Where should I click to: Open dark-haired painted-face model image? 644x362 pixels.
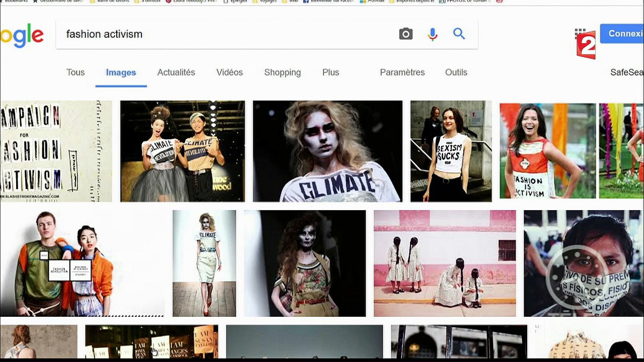pyautogui.click(x=305, y=263)
